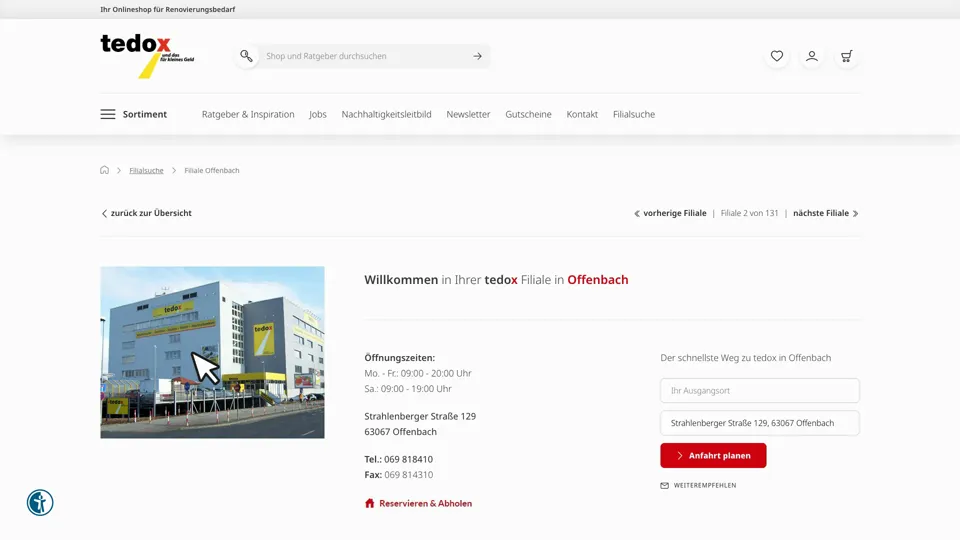The image size is (960, 540).
Task: Open the Sortiment hamburger menu icon
Action: [108, 114]
